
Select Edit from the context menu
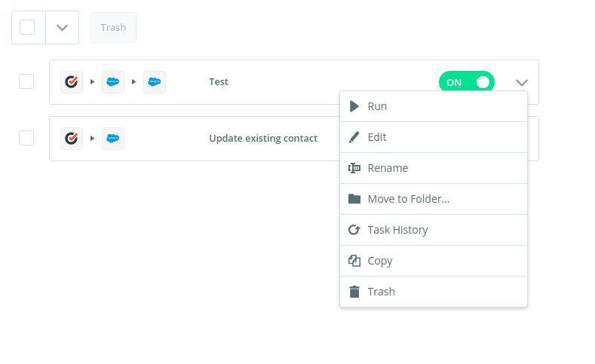pyautogui.click(x=434, y=137)
